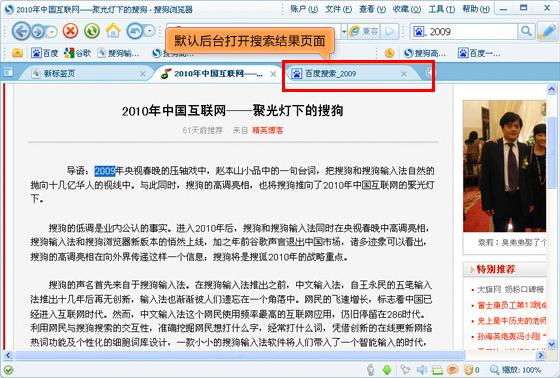560x378 pixels.
Task: Click the magnifier search button beside 2009
Action: click(x=526, y=31)
